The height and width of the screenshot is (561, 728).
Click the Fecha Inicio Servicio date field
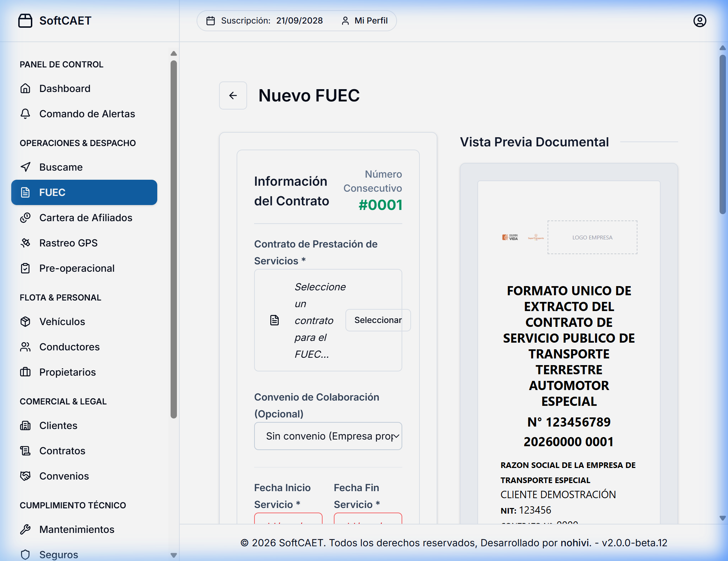tap(288, 523)
